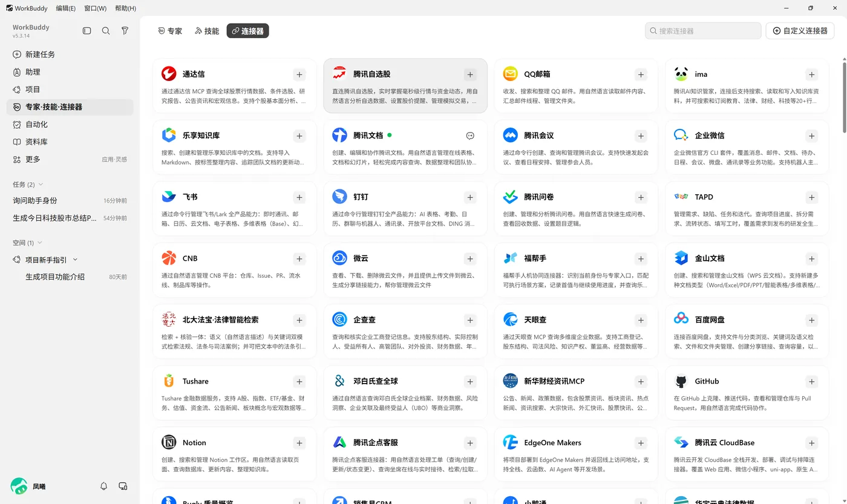The height and width of the screenshot is (504, 847).
Task: Open the 凤曦 user avatar
Action: pos(19,486)
